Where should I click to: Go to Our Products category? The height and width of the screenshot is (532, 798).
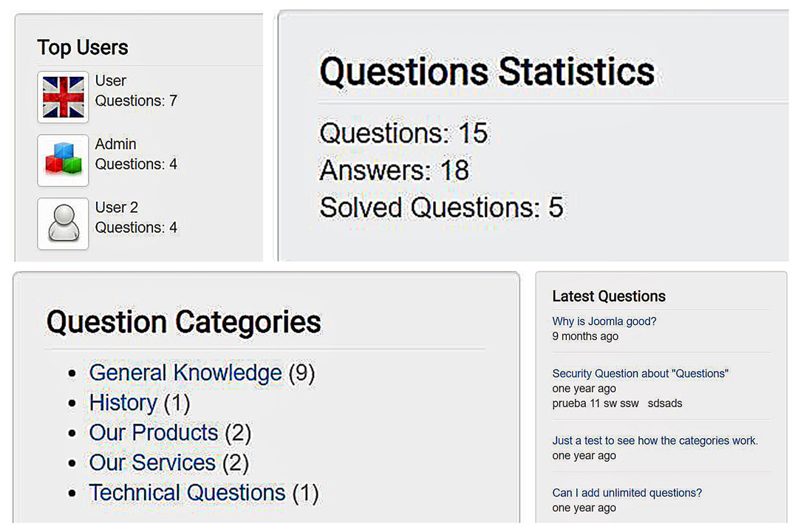pyautogui.click(x=154, y=433)
